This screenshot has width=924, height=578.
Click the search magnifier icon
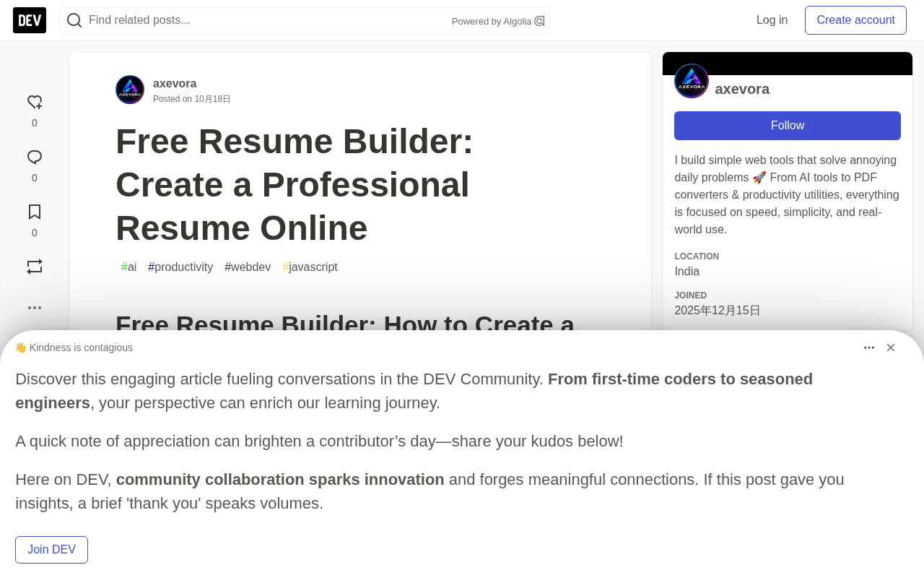point(74,20)
